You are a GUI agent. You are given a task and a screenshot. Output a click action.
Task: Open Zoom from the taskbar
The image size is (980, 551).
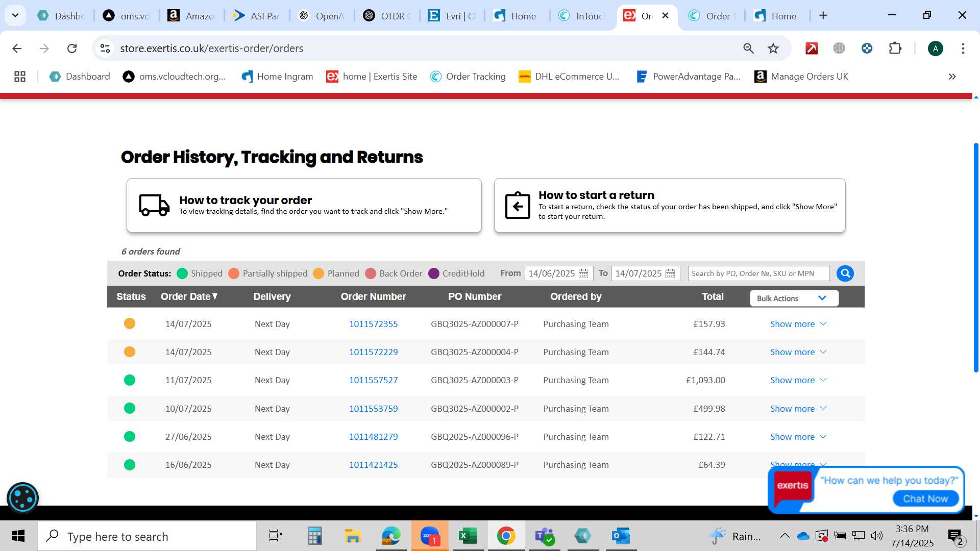point(429,536)
